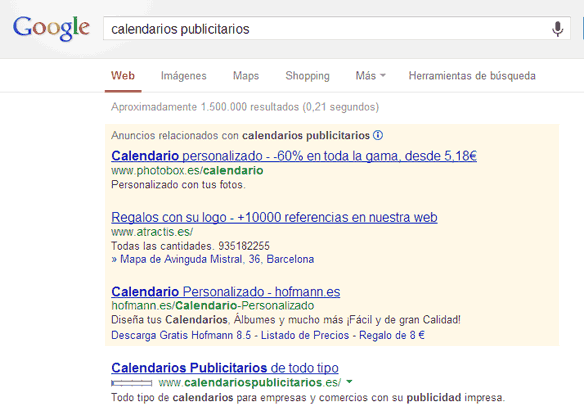Open Calendarios Publicitarios de todo tipo result
This screenshot has width=584, height=420.
coord(225,368)
